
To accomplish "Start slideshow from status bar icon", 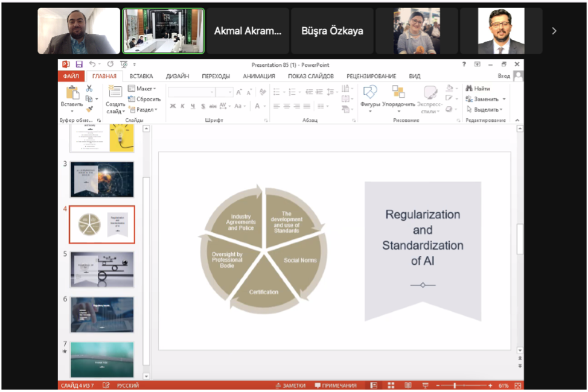I will (x=425, y=385).
